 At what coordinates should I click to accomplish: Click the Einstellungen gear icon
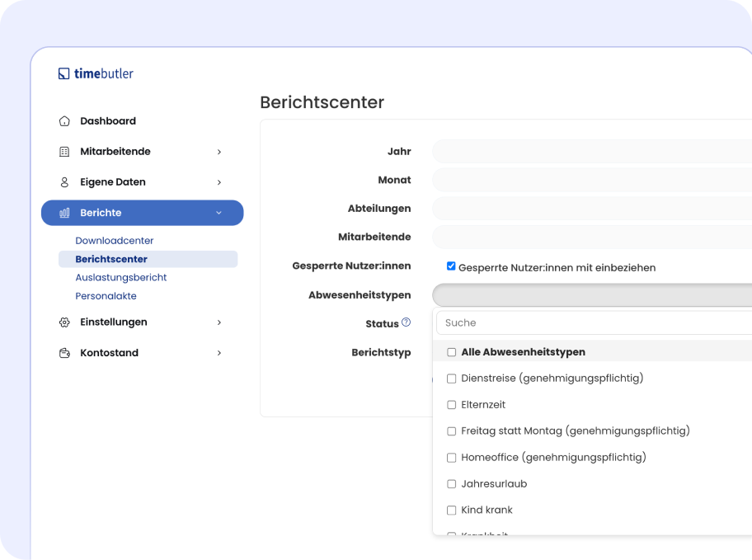pyautogui.click(x=64, y=322)
